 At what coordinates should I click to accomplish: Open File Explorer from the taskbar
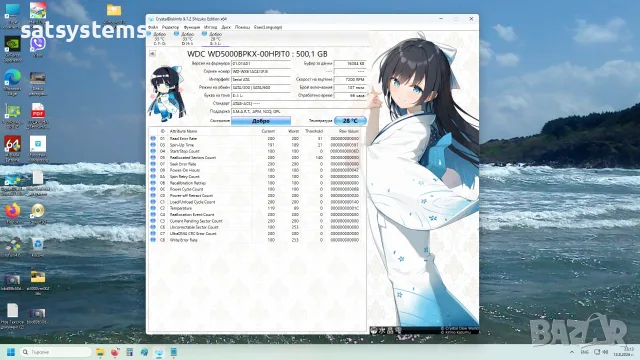click(x=100, y=352)
